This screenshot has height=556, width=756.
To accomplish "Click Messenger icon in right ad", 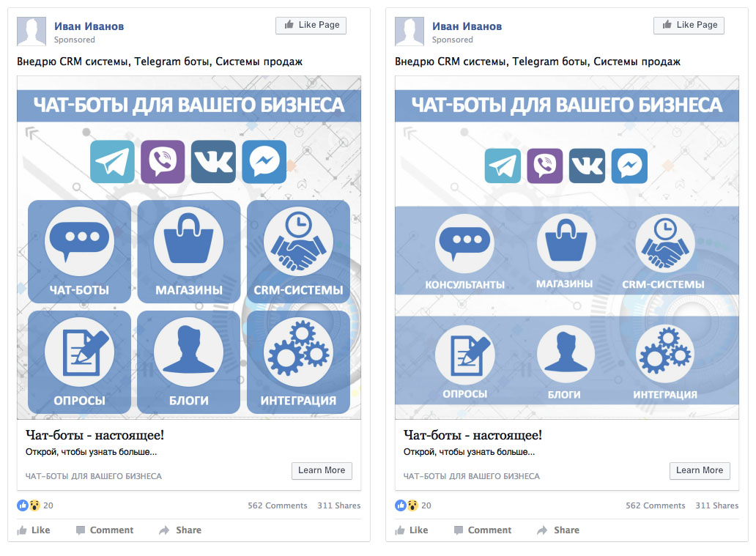I will [630, 166].
